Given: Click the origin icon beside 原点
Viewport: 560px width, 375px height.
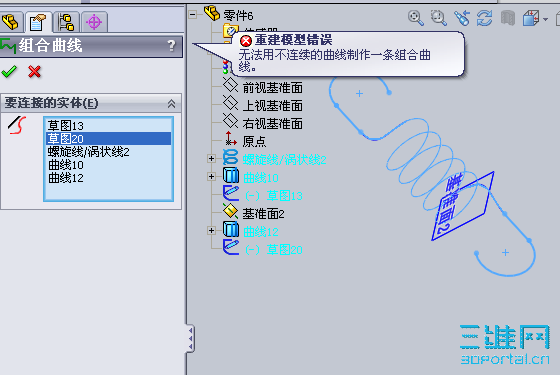Looking at the screenshot, I should coord(231,139).
